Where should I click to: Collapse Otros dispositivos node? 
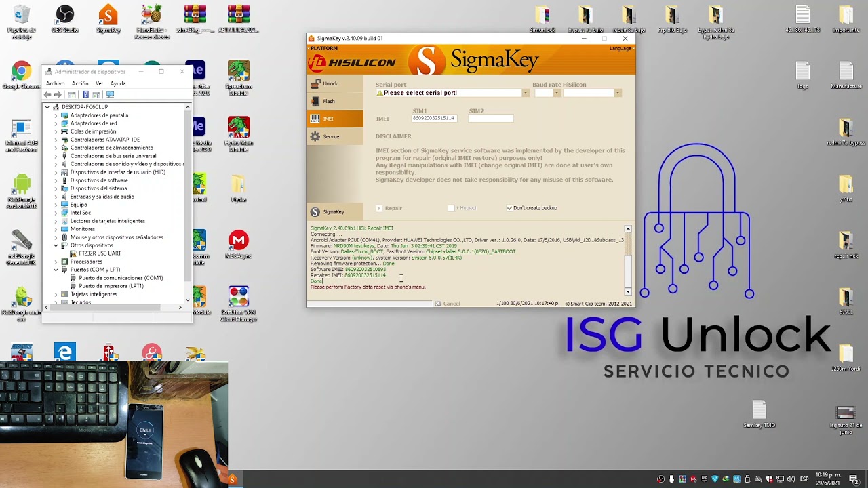click(x=56, y=245)
